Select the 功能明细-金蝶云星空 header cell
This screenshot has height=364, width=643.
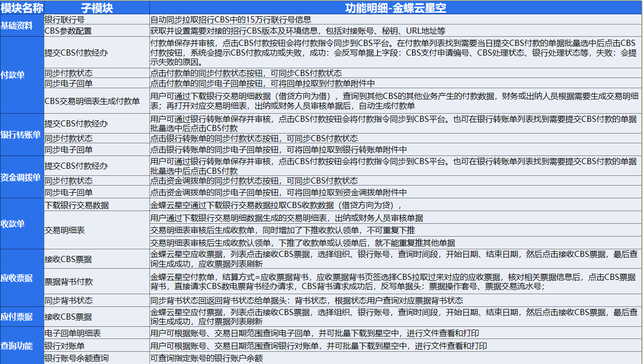[396, 7]
